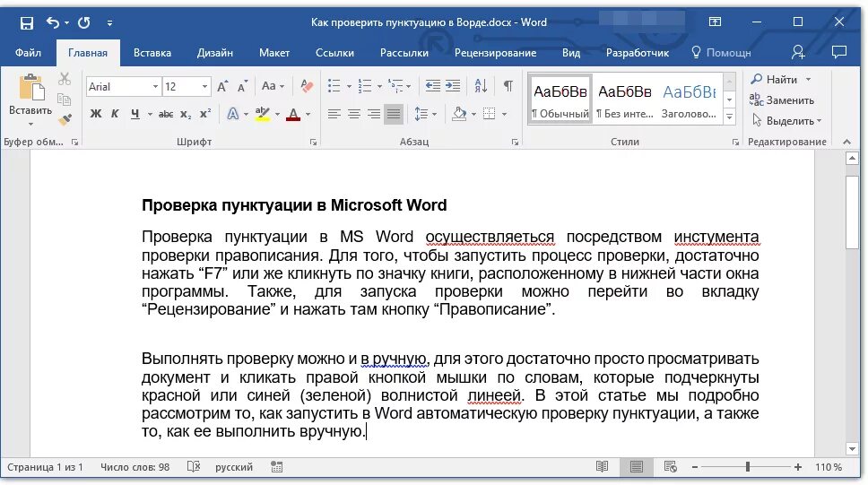Save the document with the floppy disk icon
Image resolution: width=868 pixels, height=485 pixels.
[26, 22]
